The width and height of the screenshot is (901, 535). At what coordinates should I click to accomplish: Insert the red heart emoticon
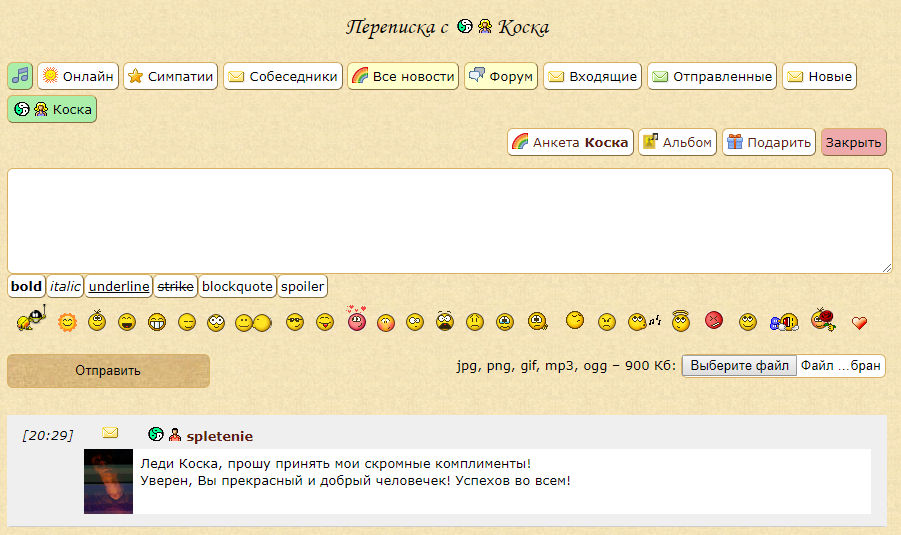coord(859,322)
